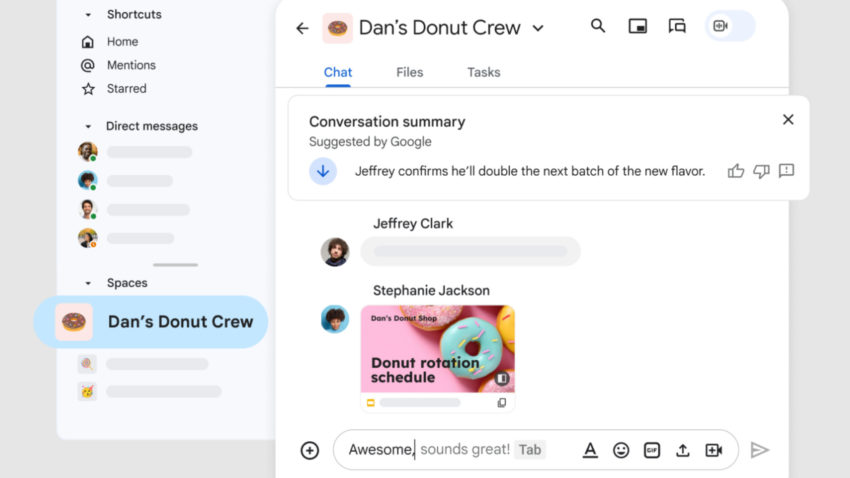Open the Donut rotation schedule attachment
The image size is (850, 478).
pyautogui.click(x=438, y=350)
